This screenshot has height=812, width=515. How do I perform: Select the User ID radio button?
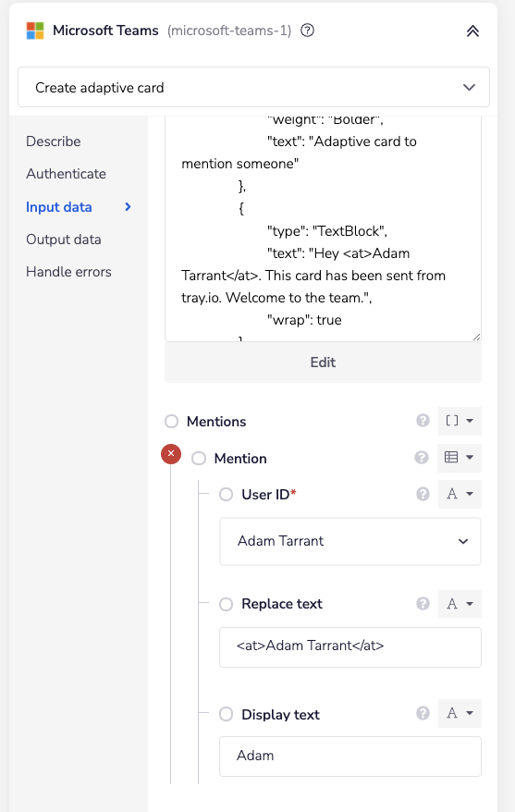(227, 495)
